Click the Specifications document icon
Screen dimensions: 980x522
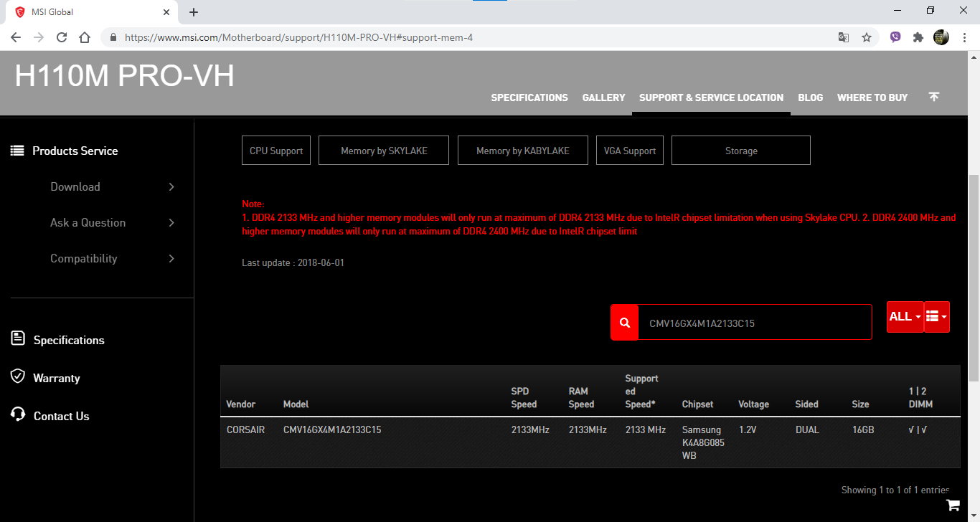[x=18, y=338]
